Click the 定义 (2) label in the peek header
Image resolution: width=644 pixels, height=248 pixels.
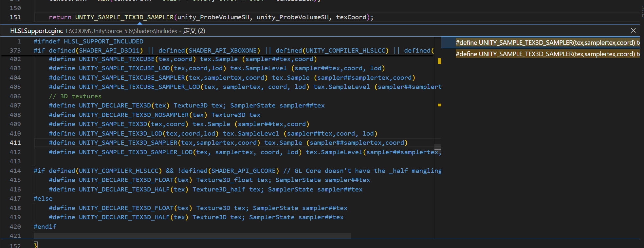tap(194, 31)
